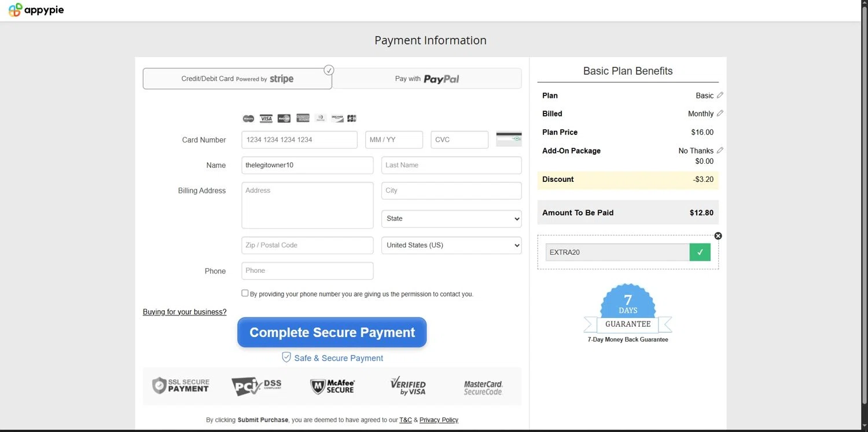Click the MasterCard SecureCode badge
Image resolution: width=868 pixels, height=432 pixels.
(483, 387)
